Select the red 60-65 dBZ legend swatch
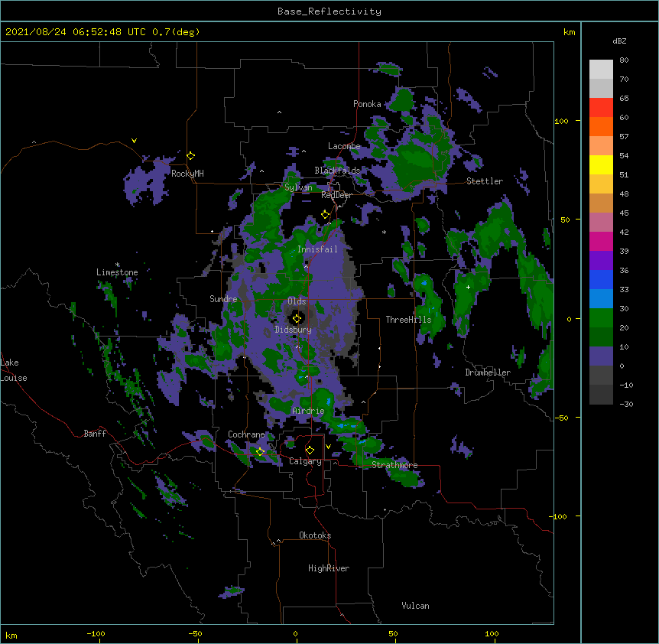This screenshot has width=659, height=644. [x=601, y=107]
